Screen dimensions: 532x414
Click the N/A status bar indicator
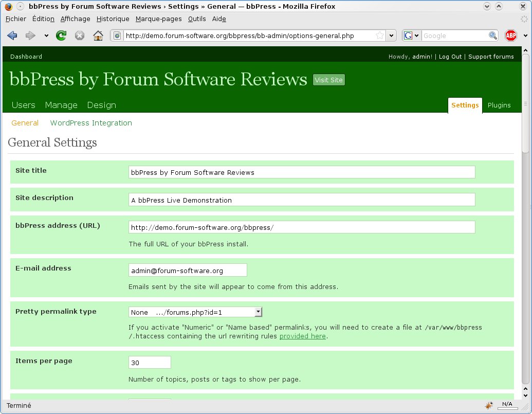[x=507, y=405]
